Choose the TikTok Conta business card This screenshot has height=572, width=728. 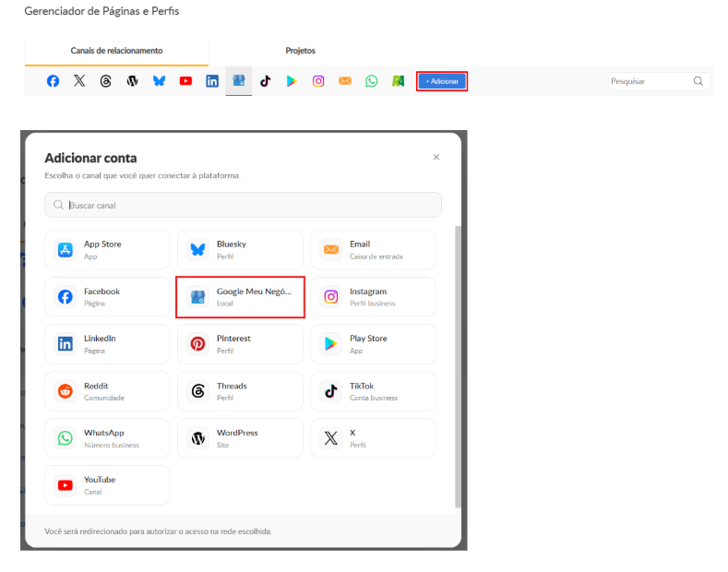click(x=373, y=391)
